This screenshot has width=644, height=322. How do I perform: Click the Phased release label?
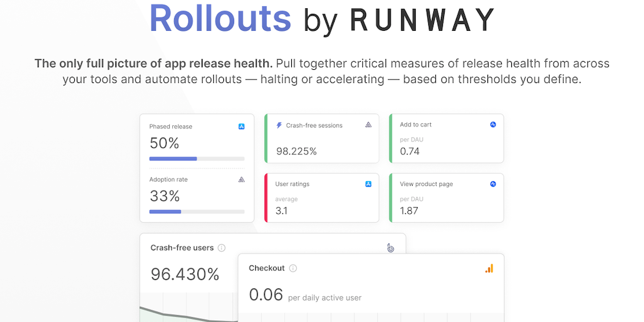tap(170, 126)
